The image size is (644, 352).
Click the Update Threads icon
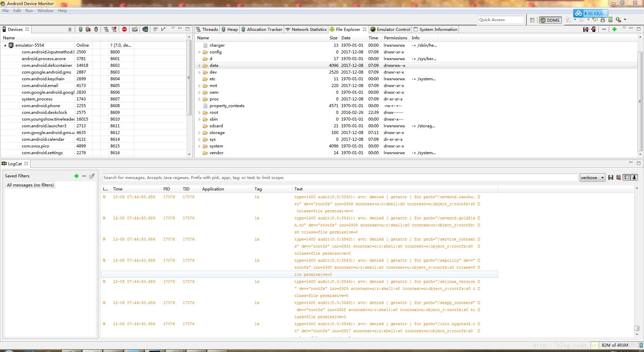106,29
